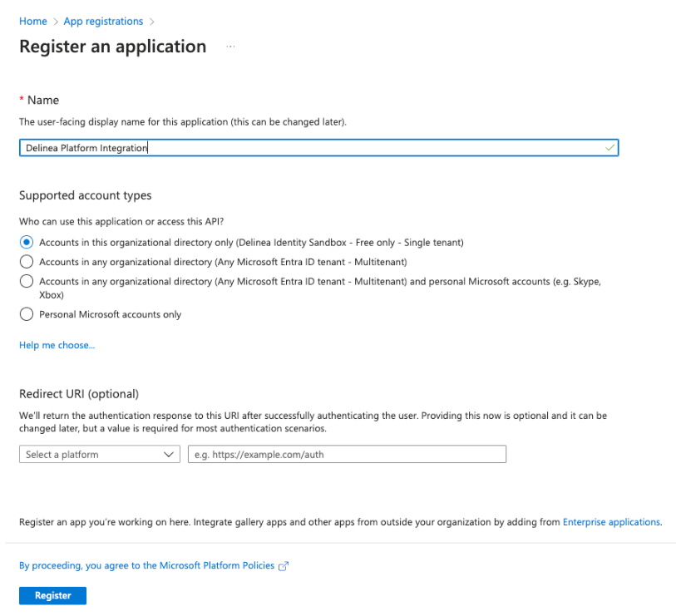Screen dimensions: 676x616
Task: Open the Microsoft Platform Policies link
Action: point(215,565)
